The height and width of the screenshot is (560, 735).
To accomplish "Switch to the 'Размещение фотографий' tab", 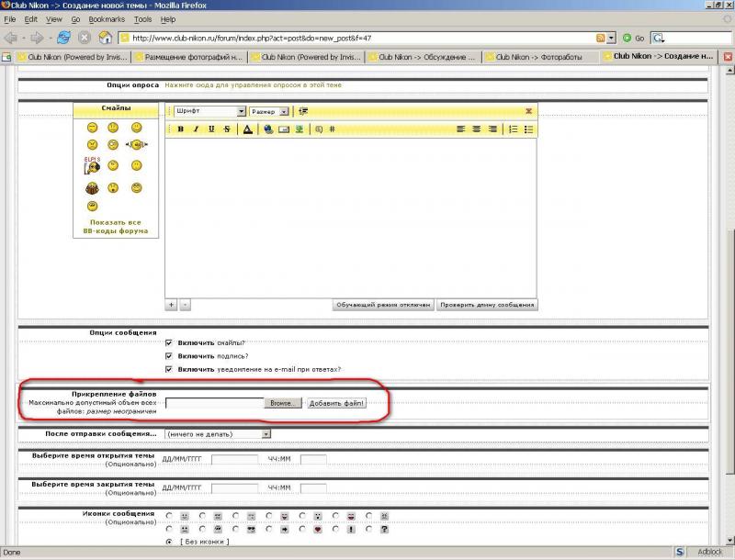I will pyautogui.click(x=190, y=57).
